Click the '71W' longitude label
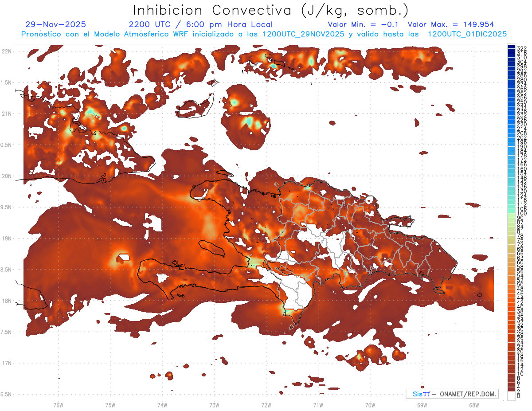Screen dimensions: 532x411 click(x=318, y=405)
